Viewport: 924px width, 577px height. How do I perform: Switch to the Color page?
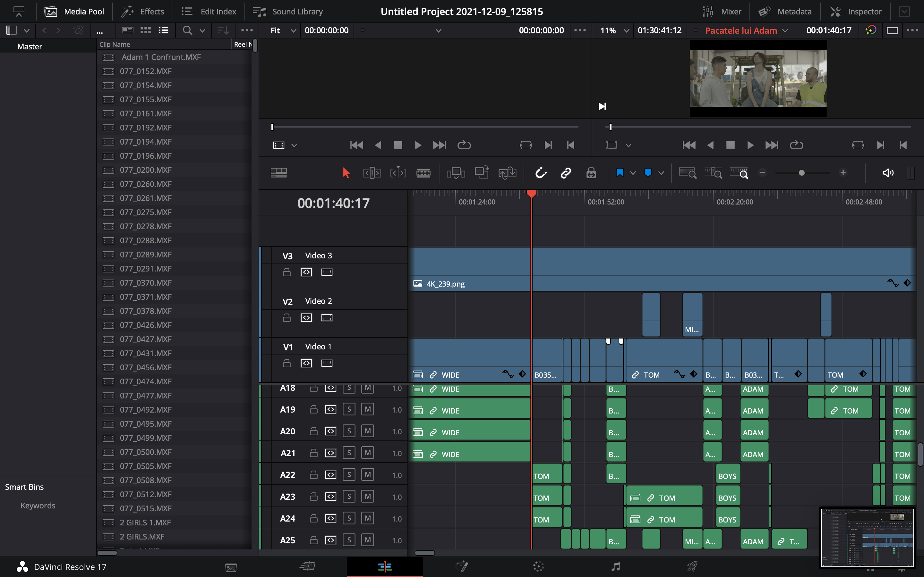[538, 567]
